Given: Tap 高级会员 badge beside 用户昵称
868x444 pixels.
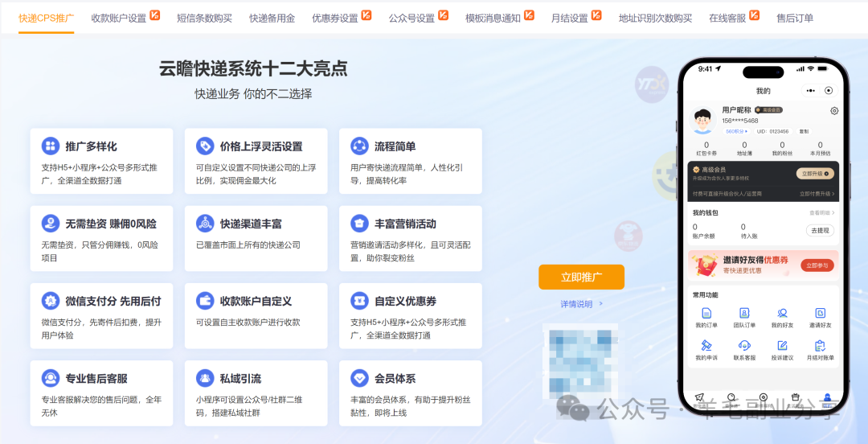Looking at the screenshot, I should pyautogui.click(x=768, y=110).
